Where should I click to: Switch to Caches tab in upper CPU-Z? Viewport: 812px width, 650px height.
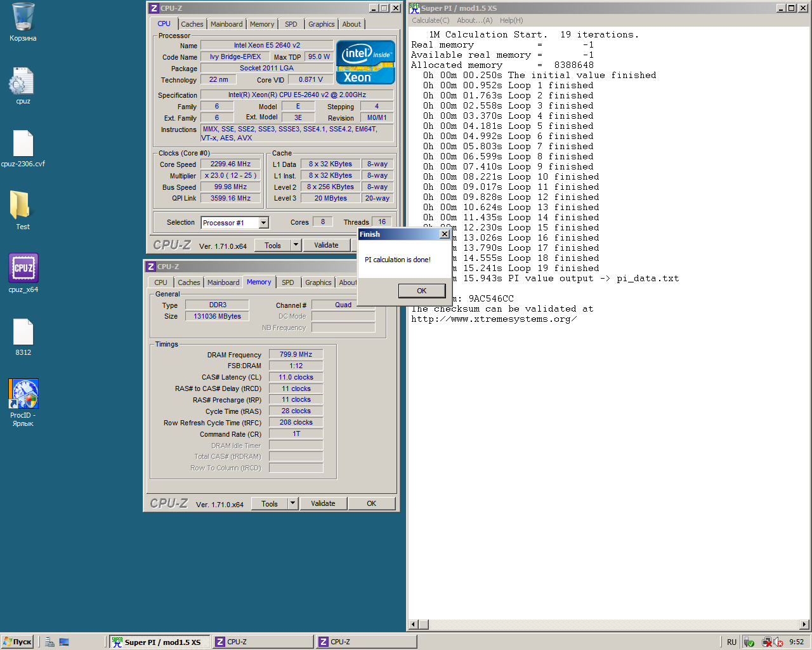point(192,24)
